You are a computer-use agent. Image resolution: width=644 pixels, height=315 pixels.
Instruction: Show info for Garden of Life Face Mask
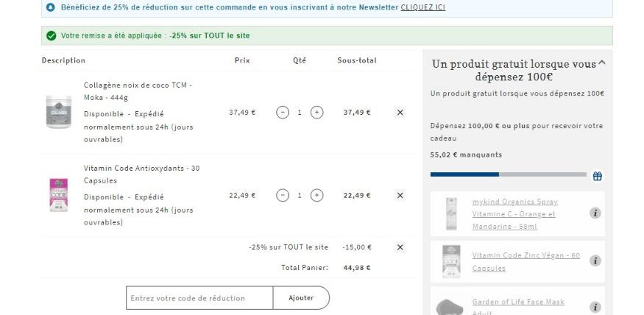click(x=596, y=307)
